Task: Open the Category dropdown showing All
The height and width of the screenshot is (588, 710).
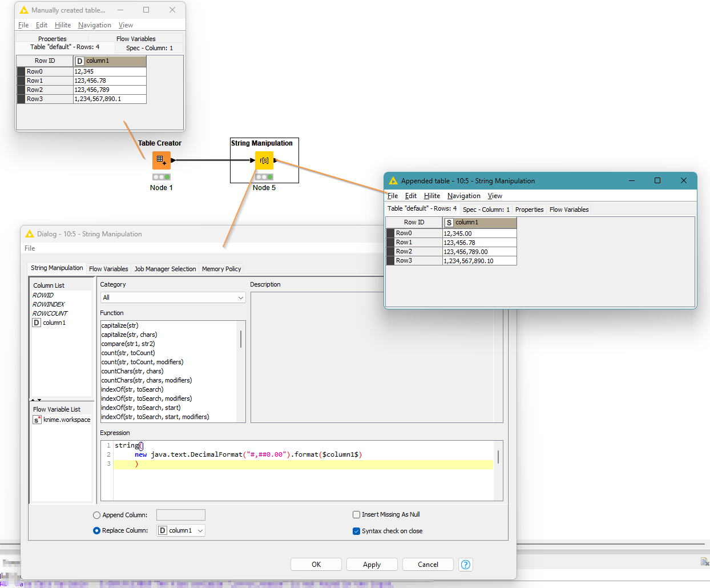Action: pos(173,297)
